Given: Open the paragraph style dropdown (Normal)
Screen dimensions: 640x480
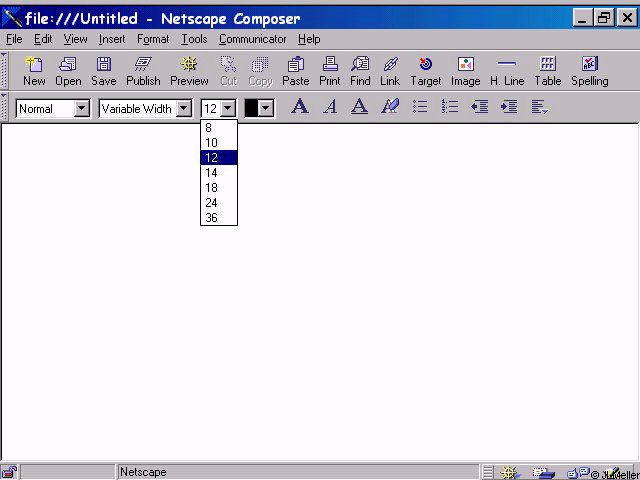Looking at the screenshot, I should coord(82,109).
